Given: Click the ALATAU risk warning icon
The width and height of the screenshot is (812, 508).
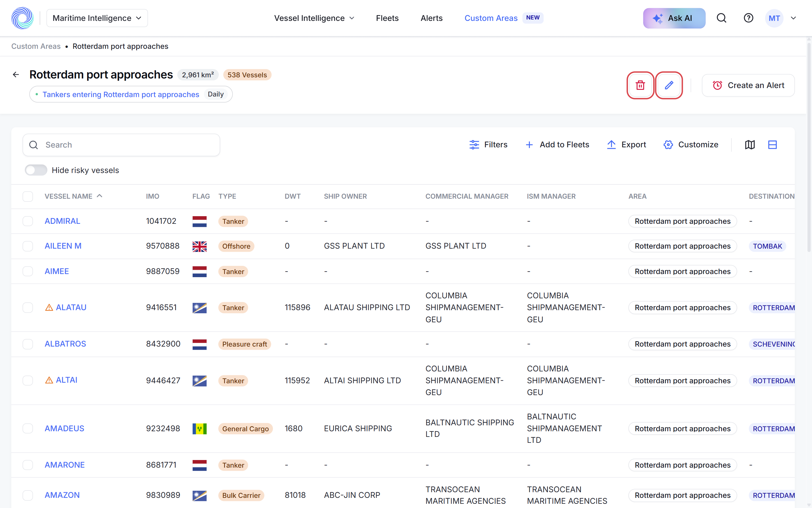Looking at the screenshot, I should point(49,307).
